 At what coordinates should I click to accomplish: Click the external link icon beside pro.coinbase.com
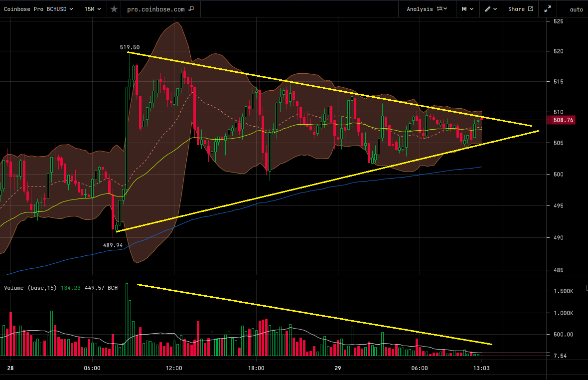coord(191,8)
